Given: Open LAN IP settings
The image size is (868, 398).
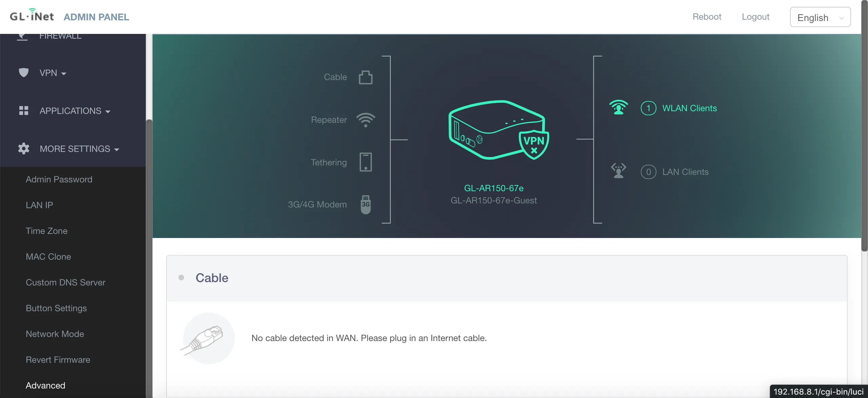Looking at the screenshot, I should coord(39,205).
